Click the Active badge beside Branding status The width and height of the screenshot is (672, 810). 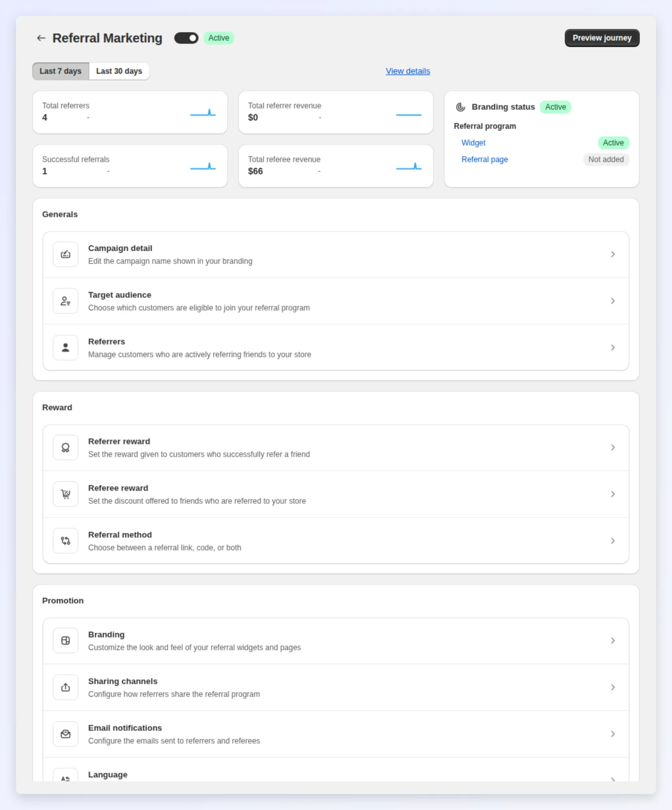(555, 107)
